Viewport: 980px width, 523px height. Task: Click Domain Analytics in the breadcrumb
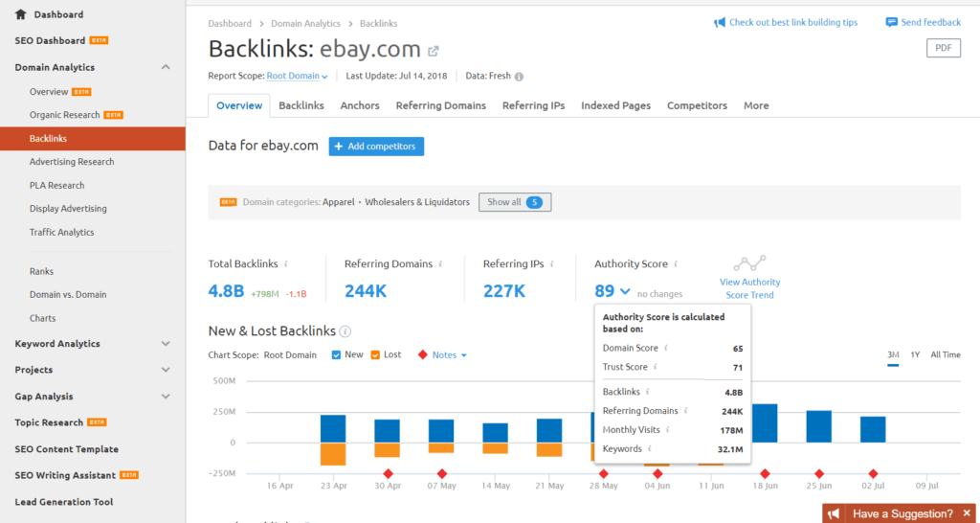point(305,24)
